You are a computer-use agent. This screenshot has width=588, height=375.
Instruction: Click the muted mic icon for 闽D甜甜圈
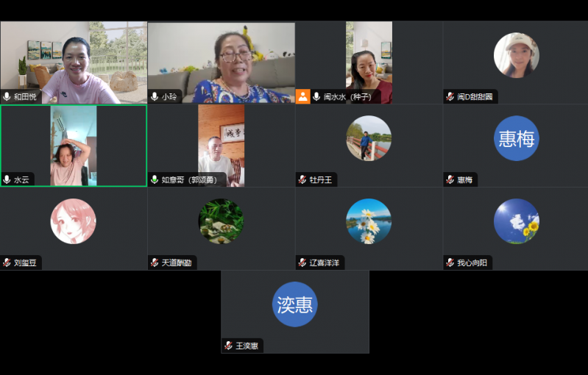pos(450,96)
